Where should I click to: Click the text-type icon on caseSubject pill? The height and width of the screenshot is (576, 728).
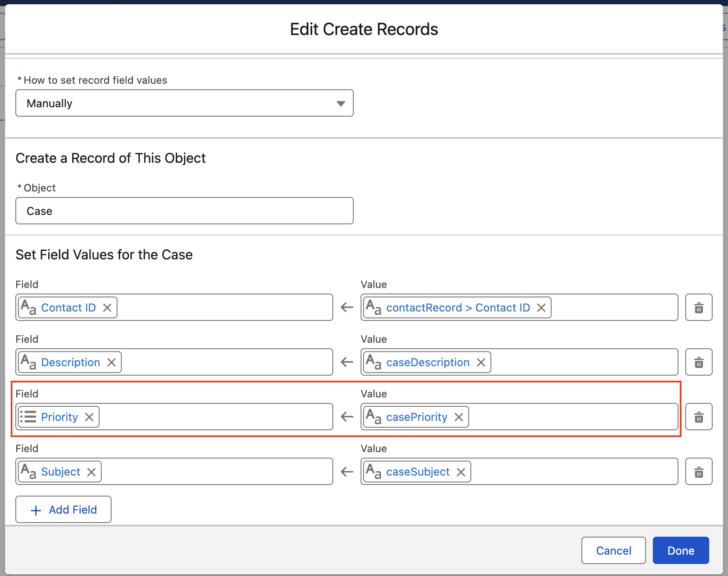pyautogui.click(x=373, y=471)
